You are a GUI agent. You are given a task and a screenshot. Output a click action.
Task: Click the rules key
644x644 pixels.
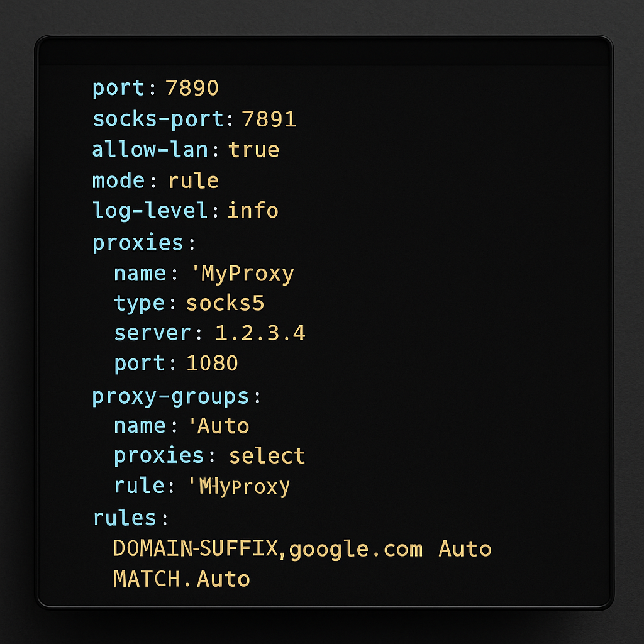click(125, 518)
